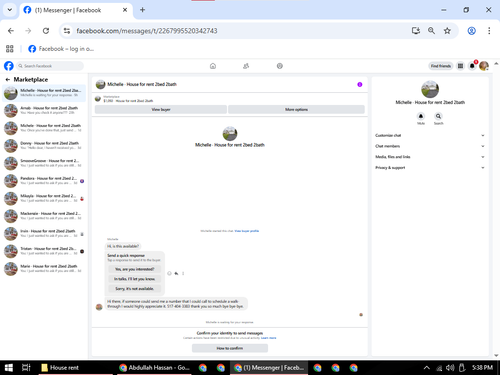Open the Mikayla House for rent conversation
This screenshot has width=500, height=375.
coord(44,199)
